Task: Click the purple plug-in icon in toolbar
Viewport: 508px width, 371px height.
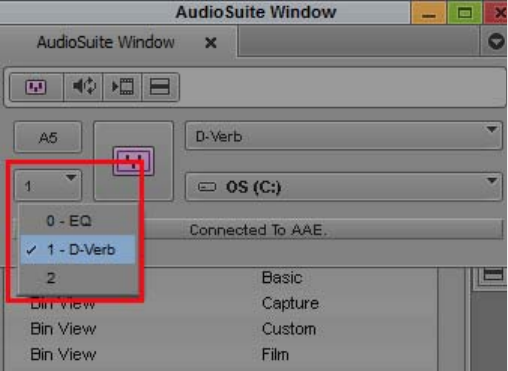Action: [36, 87]
